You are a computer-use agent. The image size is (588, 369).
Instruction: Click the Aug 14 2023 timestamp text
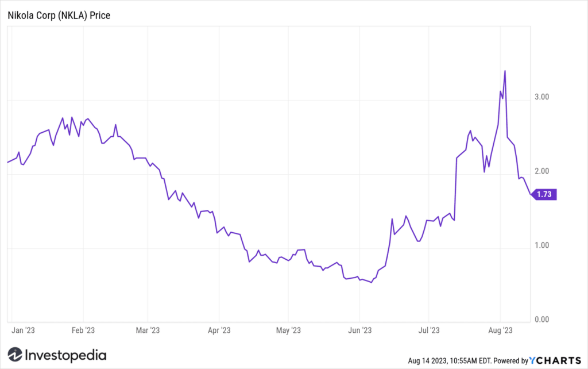tap(449, 361)
